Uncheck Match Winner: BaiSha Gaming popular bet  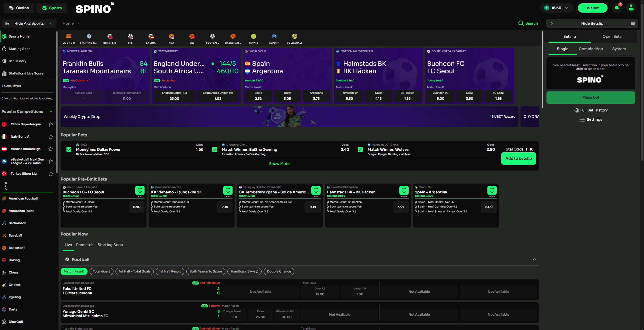215,149
